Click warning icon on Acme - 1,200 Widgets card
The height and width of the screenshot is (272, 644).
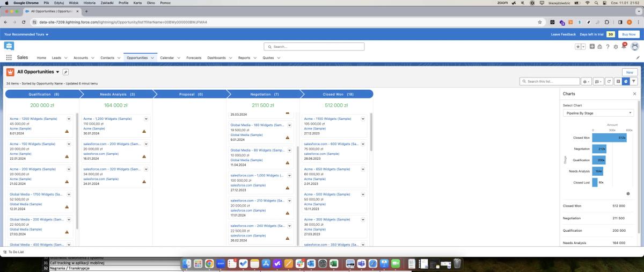pos(144,131)
